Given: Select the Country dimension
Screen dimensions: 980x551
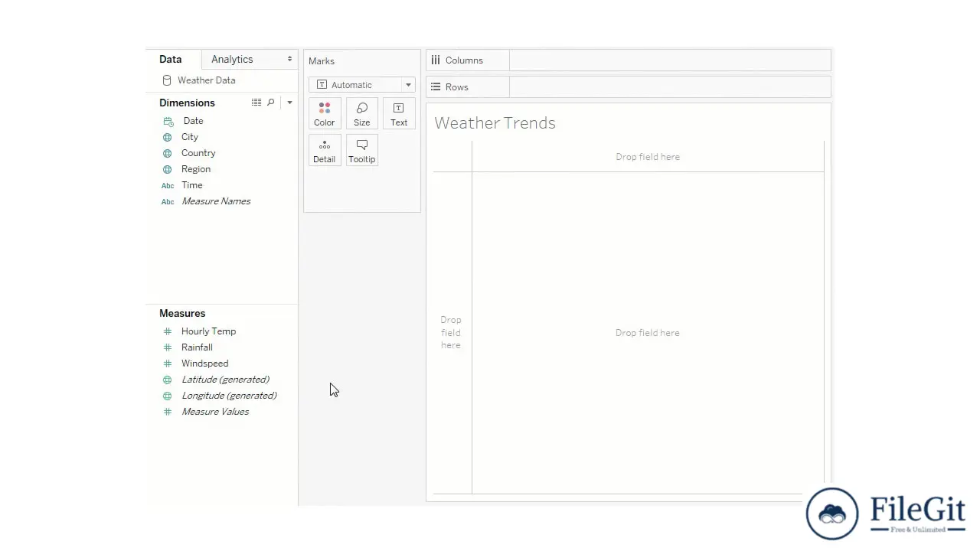Looking at the screenshot, I should click(x=198, y=153).
